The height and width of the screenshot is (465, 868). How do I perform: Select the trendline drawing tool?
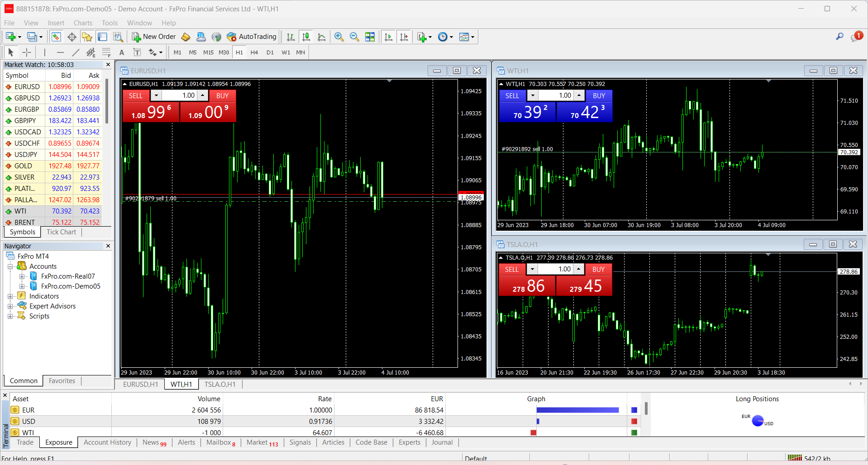click(x=76, y=52)
